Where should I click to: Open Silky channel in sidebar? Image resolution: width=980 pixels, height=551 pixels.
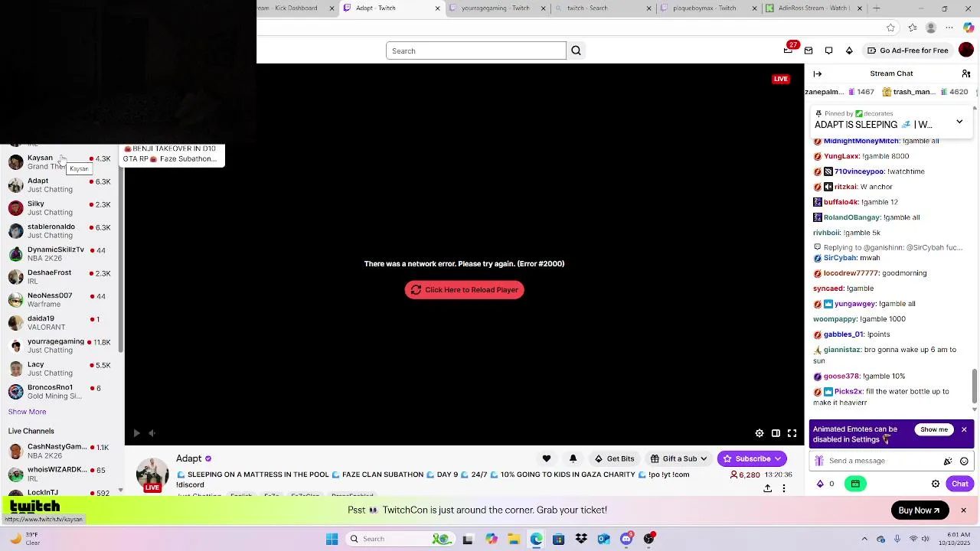pos(60,208)
